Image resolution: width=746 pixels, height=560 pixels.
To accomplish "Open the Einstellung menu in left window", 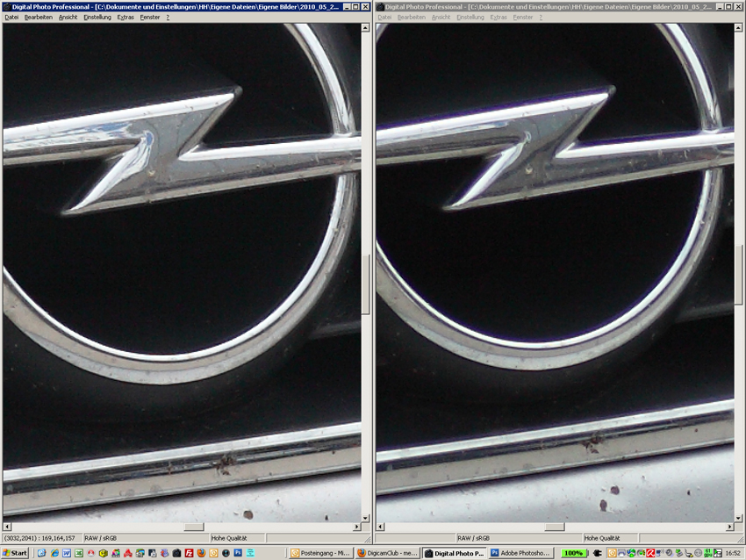I will click(97, 18).
